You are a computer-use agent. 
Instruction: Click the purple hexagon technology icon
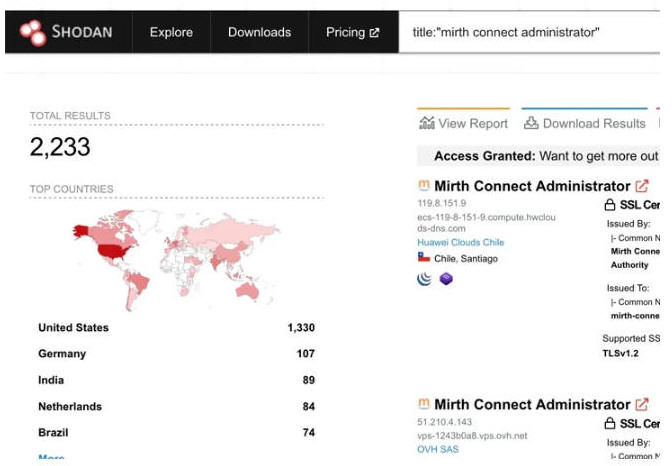(446, 279)
